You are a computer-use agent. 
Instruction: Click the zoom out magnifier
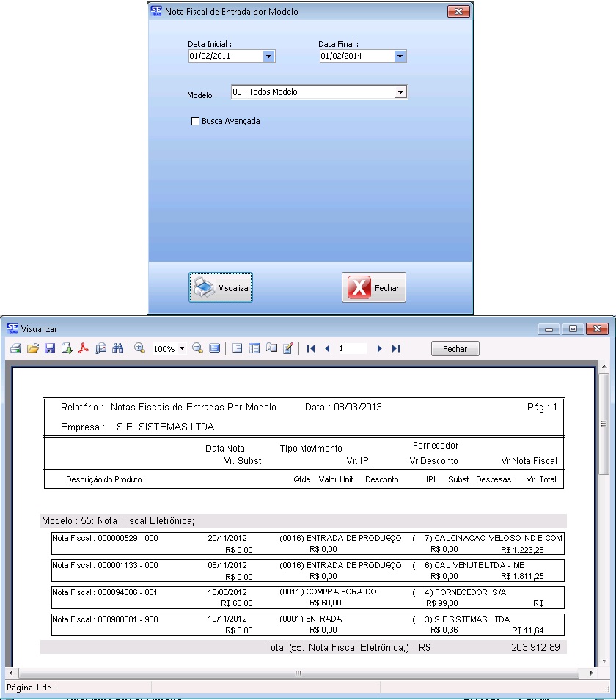(x=197, y=349)
